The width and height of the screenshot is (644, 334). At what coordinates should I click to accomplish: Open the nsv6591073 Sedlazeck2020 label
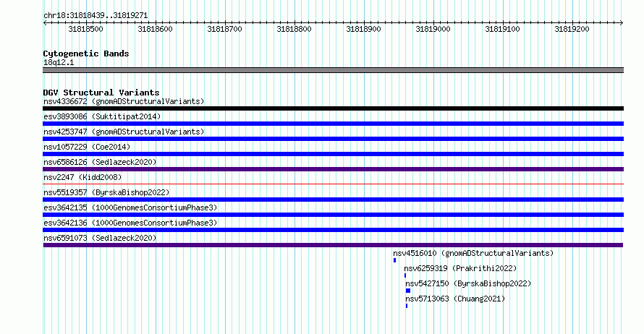[100, 238]
